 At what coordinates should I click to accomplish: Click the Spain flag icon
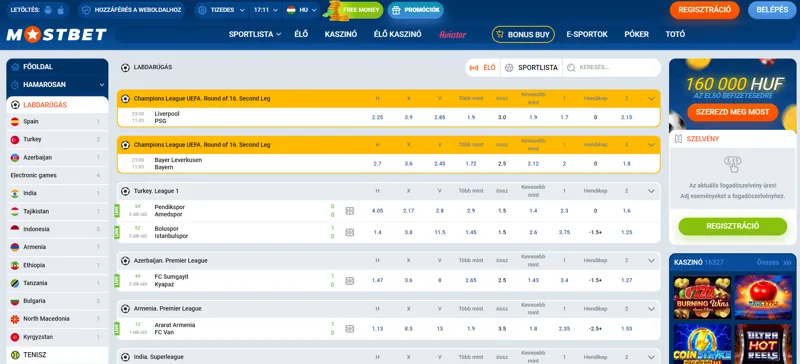click(15, 122)
